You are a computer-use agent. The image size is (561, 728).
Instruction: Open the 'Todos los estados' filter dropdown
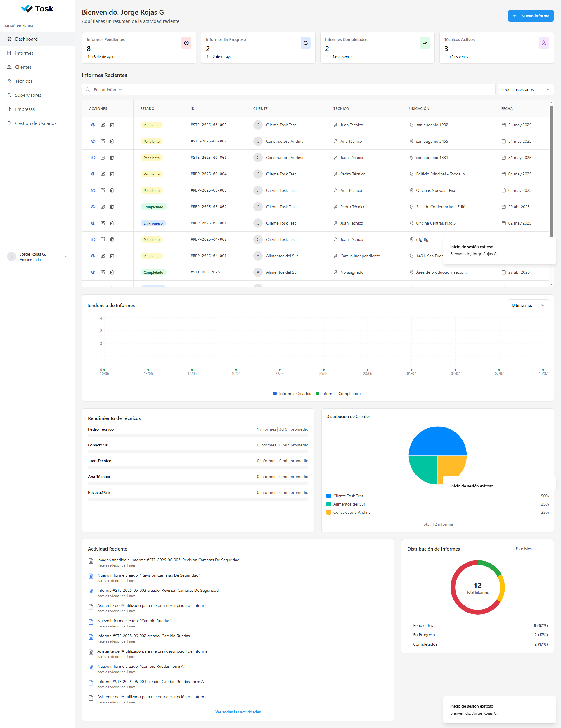(x=525, y=90)
